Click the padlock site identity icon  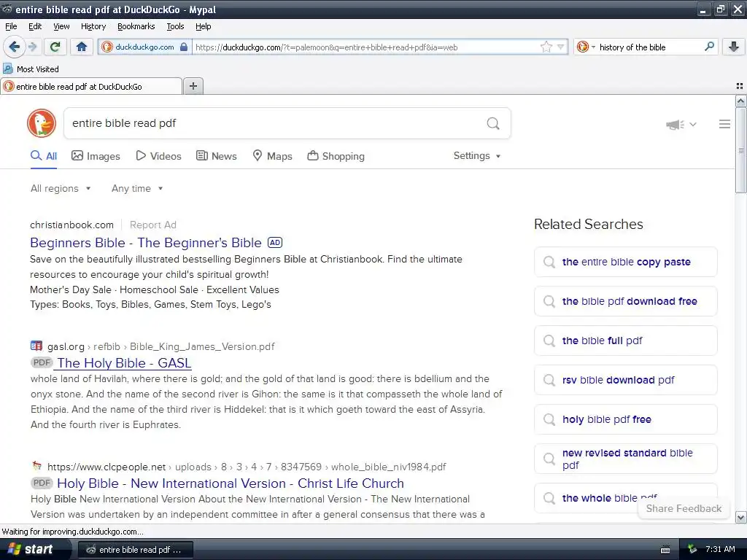click(x=184, y=47)
